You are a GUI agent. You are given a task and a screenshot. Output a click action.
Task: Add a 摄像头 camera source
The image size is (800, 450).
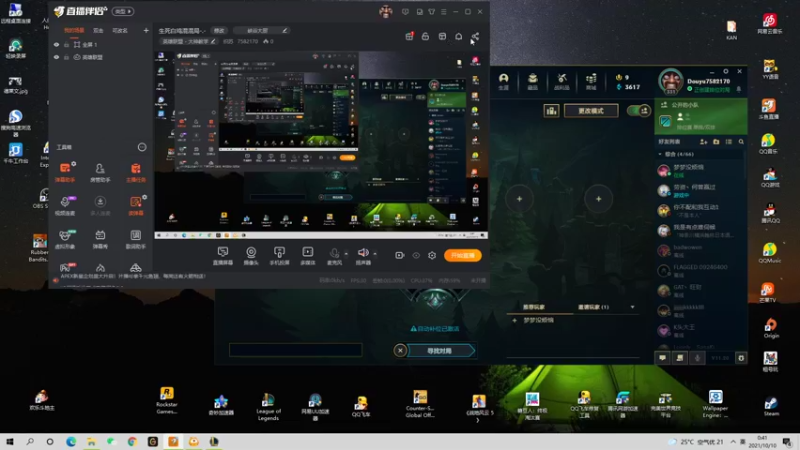[x=251, y=256]
